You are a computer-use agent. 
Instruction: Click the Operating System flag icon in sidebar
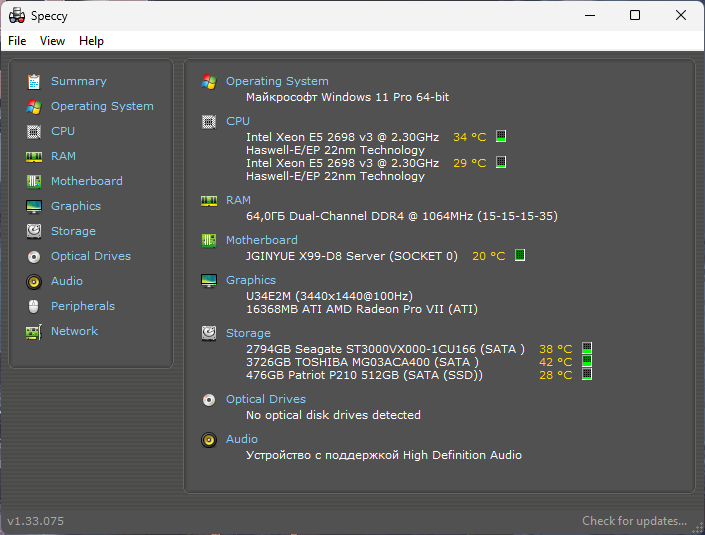coord(34,107)
